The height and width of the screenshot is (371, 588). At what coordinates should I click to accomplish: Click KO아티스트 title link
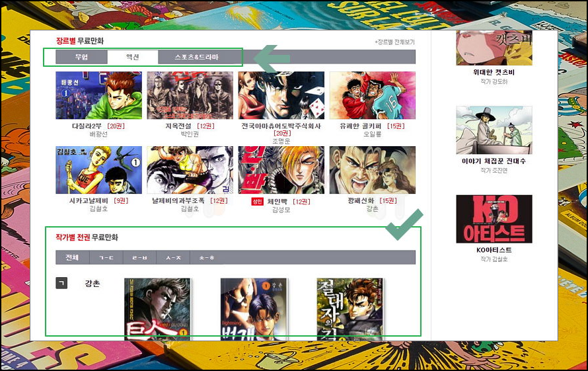pos(494,250)
